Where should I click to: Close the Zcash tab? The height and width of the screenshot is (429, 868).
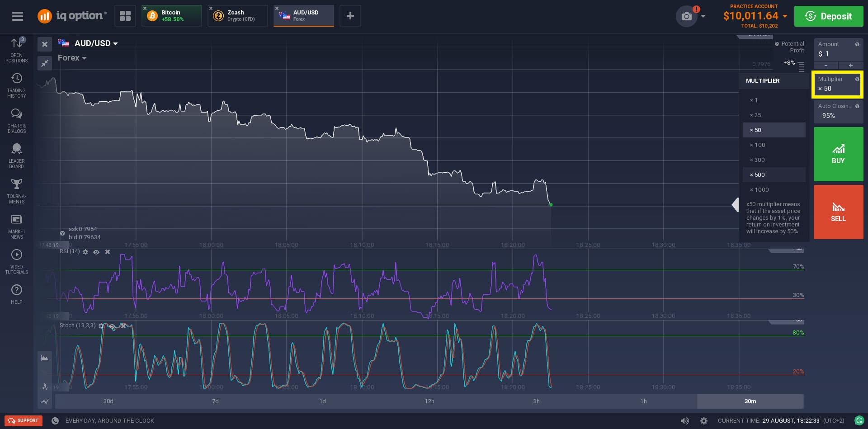click(x=211, y=9)
